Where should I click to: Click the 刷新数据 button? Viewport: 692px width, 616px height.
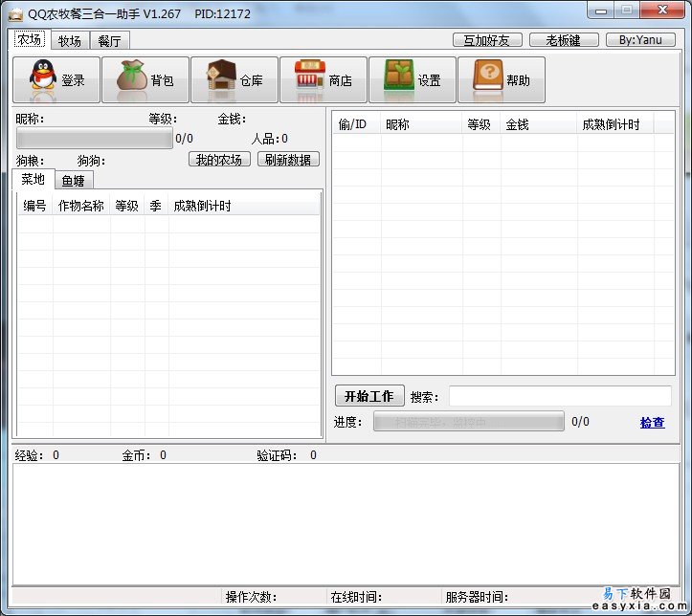[288, 160]
